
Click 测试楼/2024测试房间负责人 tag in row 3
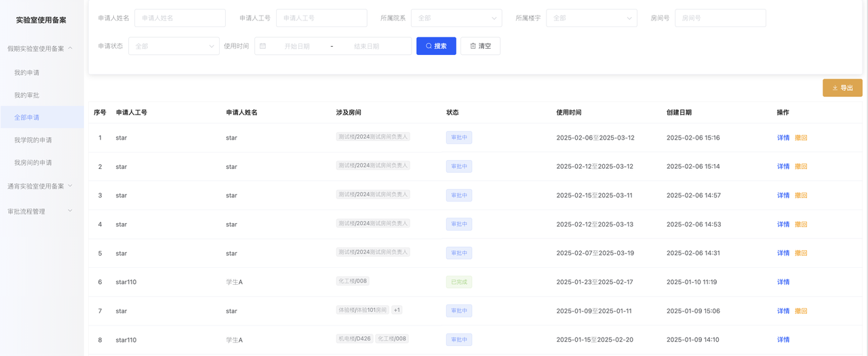373,194
